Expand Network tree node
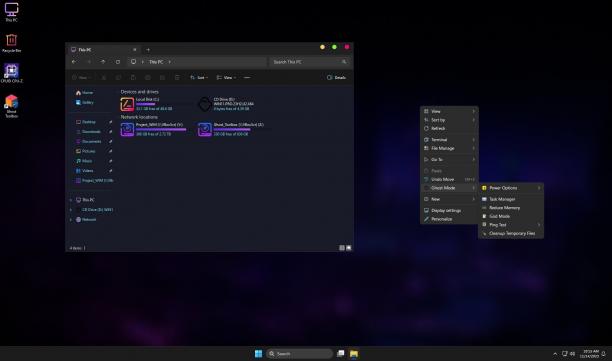Viewport: 612px width, 361px height. [x=71, y=219]
